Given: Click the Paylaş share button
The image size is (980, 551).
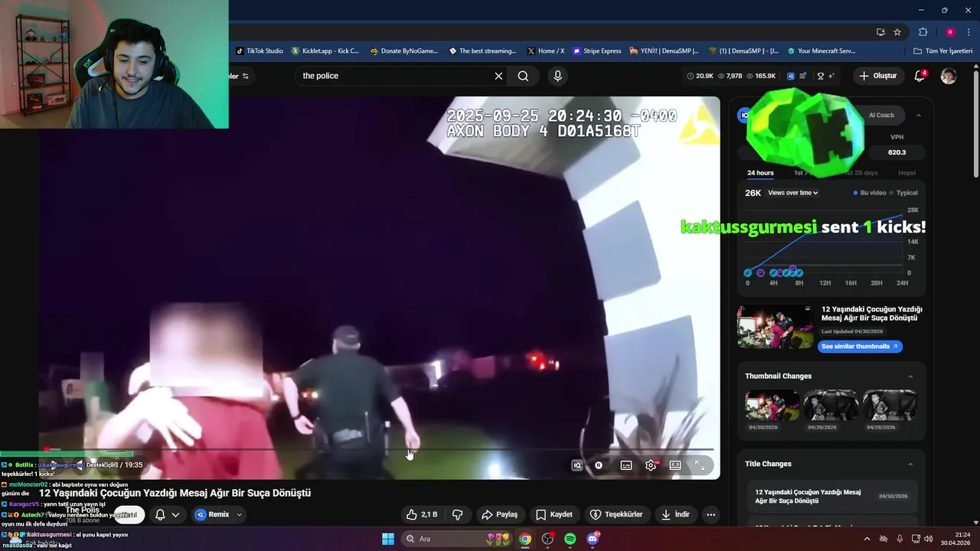Looking at the screenshot, I should pos(499,514).
